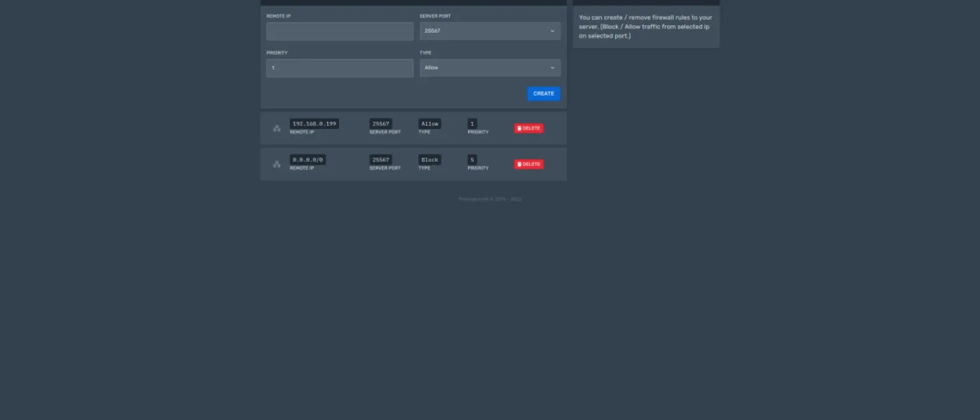The image size is (980, 420).
Task: Click trash icon in the Allow rule's Delete button
Action: [519, 128]
